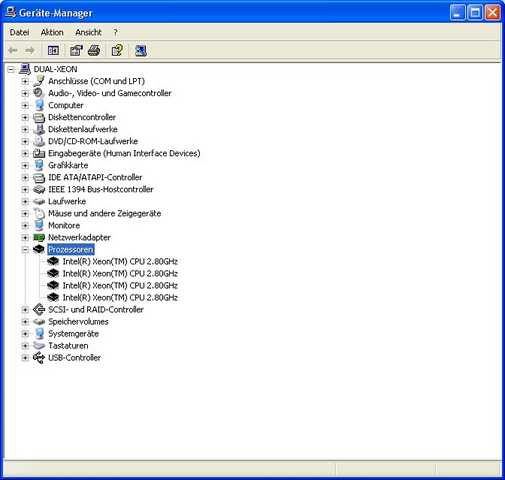Open the Ansicht menu

click(88, 32)
